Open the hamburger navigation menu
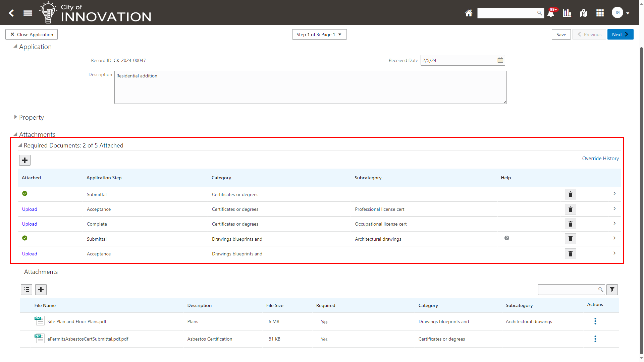This screenshot has width=644, height=362. point(28,13)
